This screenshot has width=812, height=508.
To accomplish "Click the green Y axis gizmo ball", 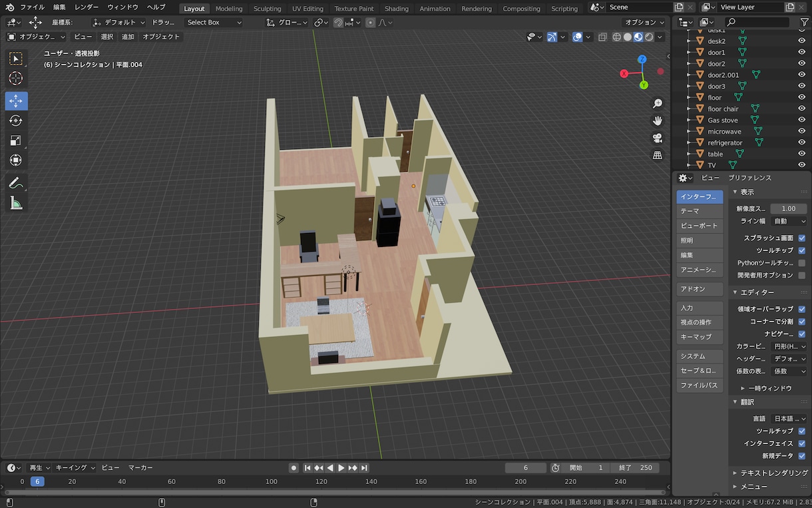I will (x=644, y=85).
